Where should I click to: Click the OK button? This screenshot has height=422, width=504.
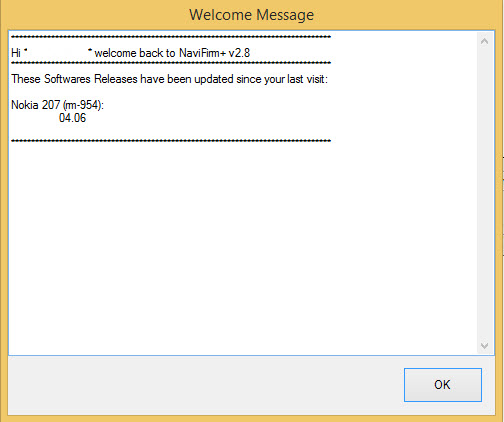(443, 385)
